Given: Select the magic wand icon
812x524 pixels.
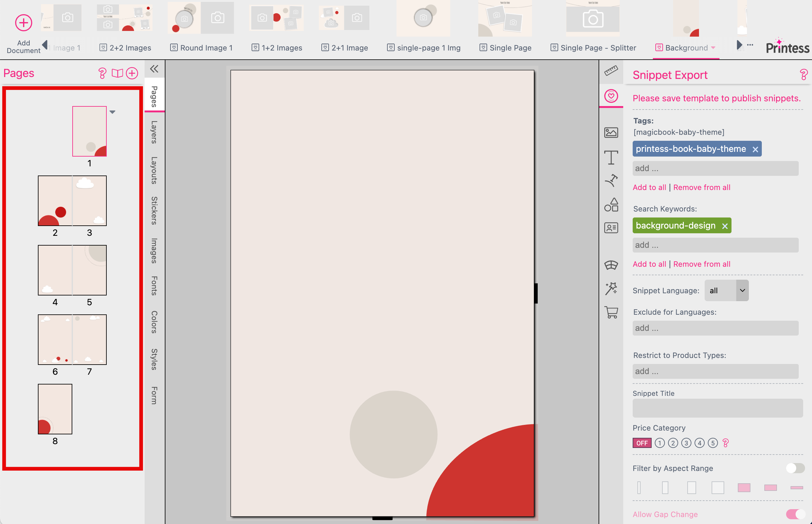Looking at the screenshot, I should 611,288.
